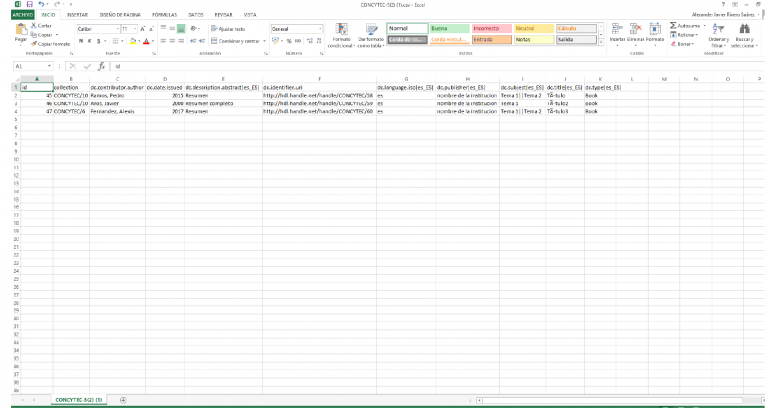Add a new sheet with plus button

pos(123,400)
